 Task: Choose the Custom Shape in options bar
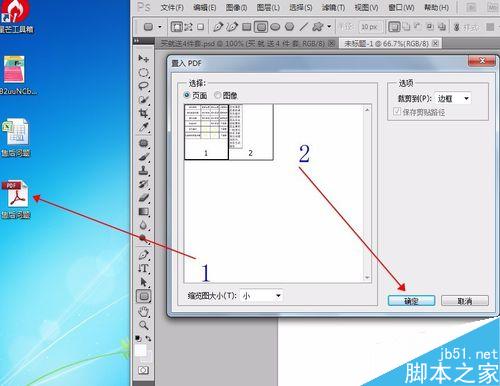click(318, 27)
